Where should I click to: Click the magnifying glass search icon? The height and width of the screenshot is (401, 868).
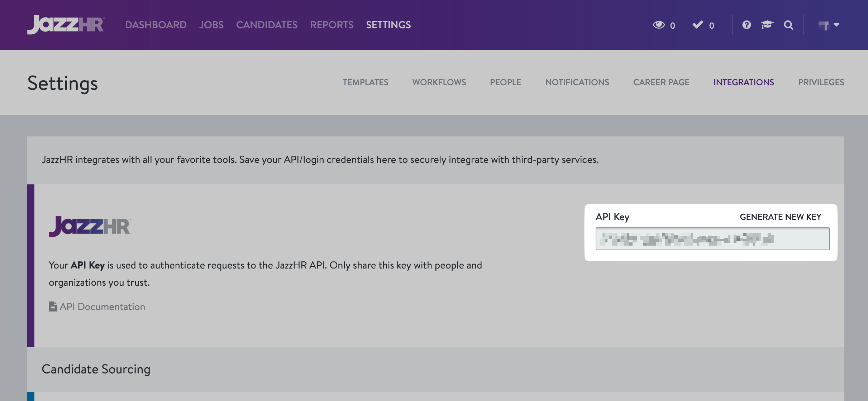coord(788,25)
